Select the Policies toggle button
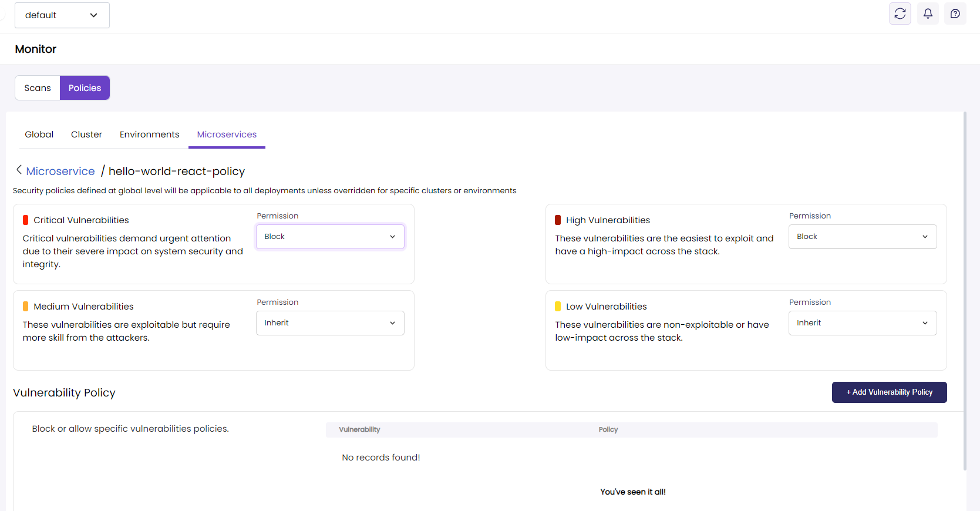The height and width of the screenshot is (511, 980). click(x=85, y=88)
